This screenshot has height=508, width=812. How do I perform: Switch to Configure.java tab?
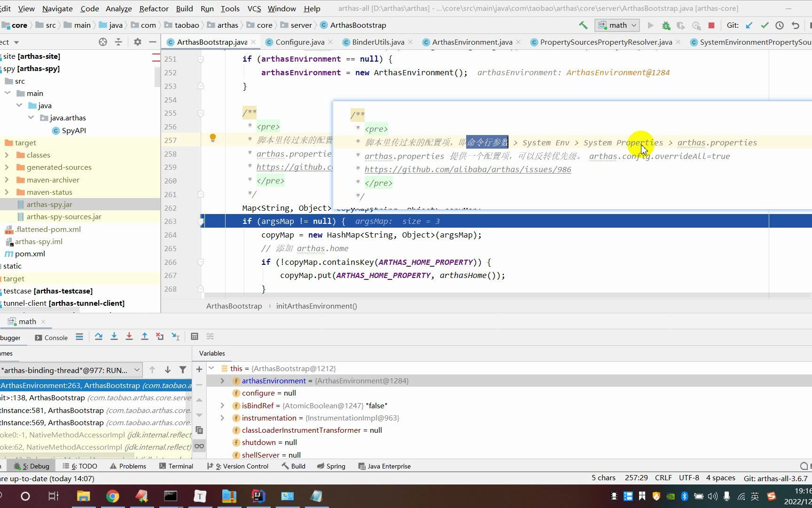point(300,42)
